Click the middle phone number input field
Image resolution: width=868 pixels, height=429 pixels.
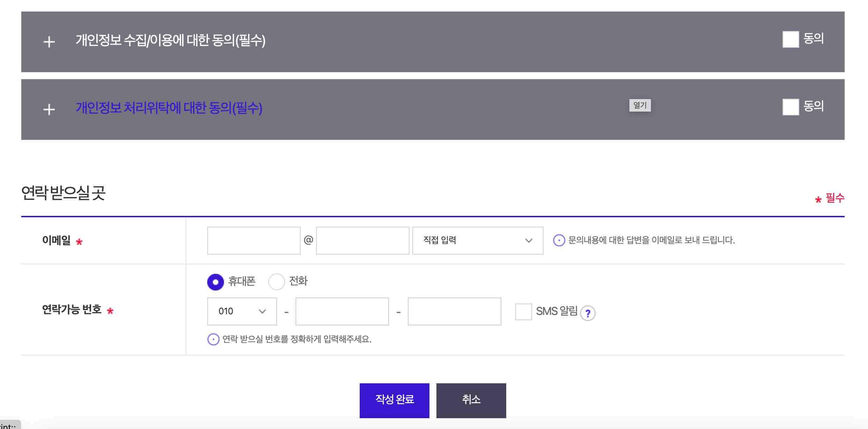click(x=342, y=311)
